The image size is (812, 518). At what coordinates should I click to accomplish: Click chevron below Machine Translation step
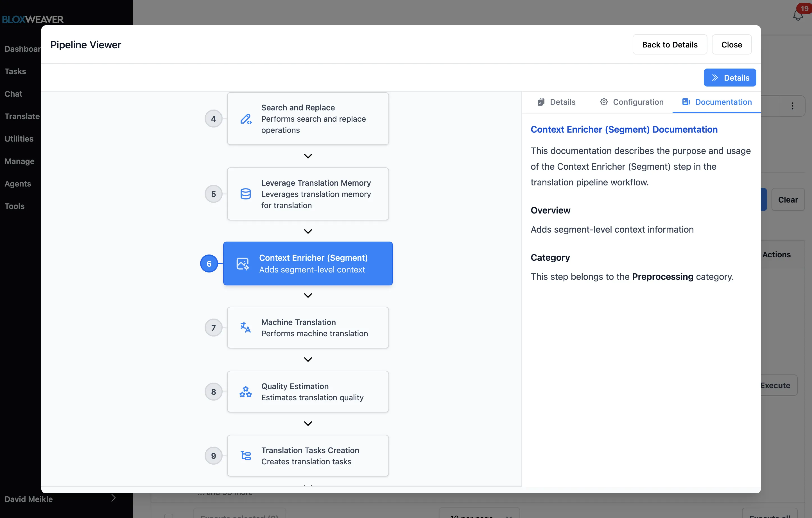click(x=308, y=359)
